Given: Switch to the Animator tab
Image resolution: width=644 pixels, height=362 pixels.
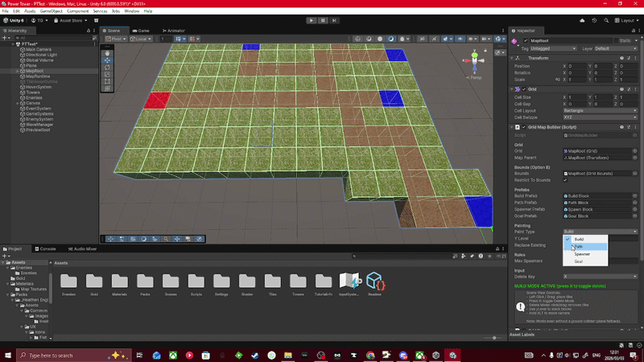Looking at the screenshot, I should (173, 31).
